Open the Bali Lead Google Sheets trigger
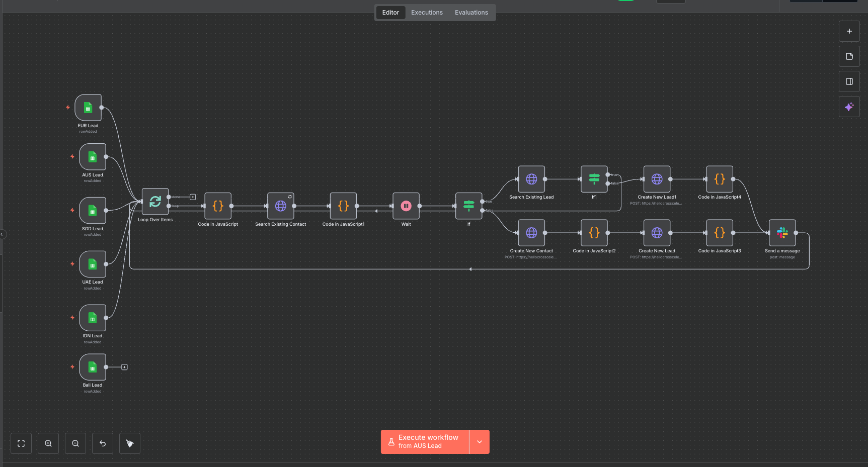This screenshot has width=868, height=467. [92, 367]
